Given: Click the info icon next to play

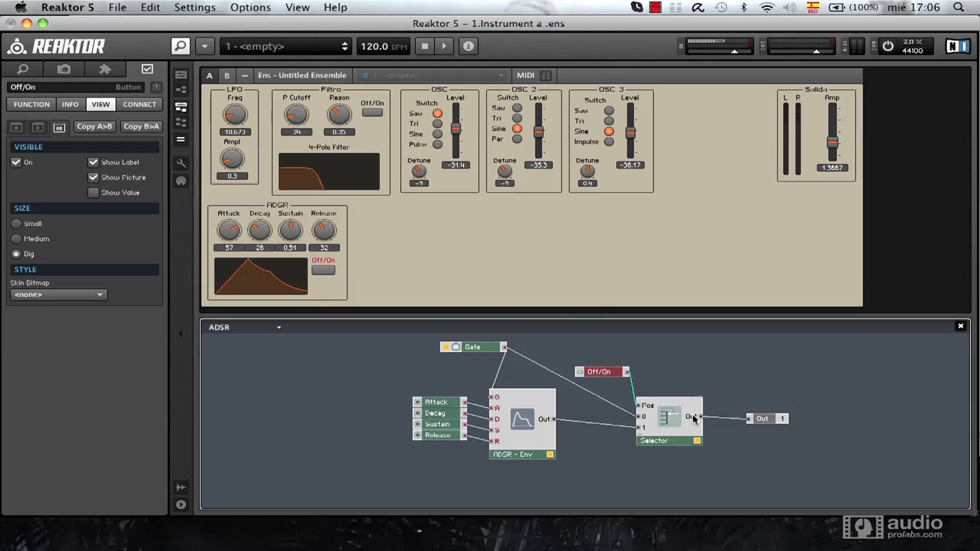Looking at the screenshot, I should [468, 46].
